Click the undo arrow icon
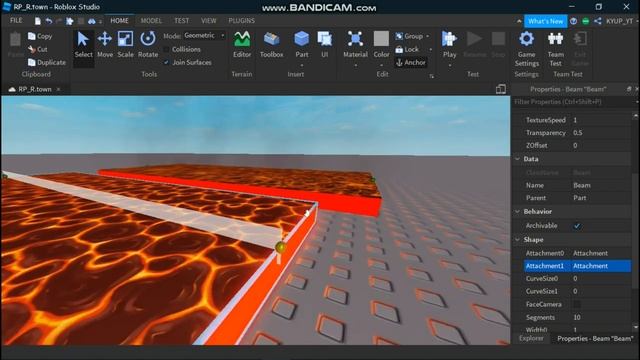The height and width of the screenshot is (360, 640). tap(49, 21)
